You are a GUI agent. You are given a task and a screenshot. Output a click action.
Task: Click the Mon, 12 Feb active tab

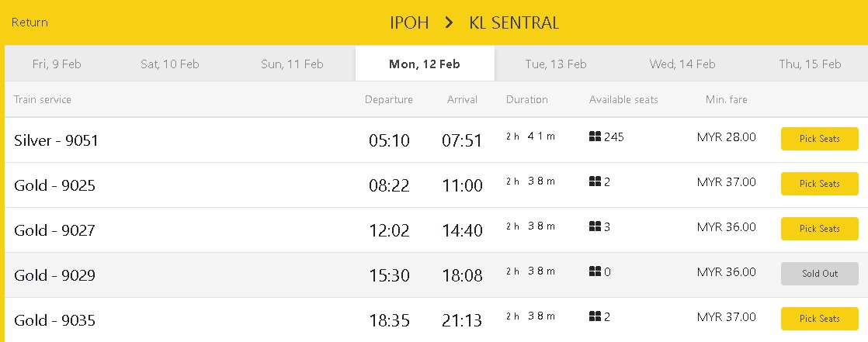tap(425, 64)
